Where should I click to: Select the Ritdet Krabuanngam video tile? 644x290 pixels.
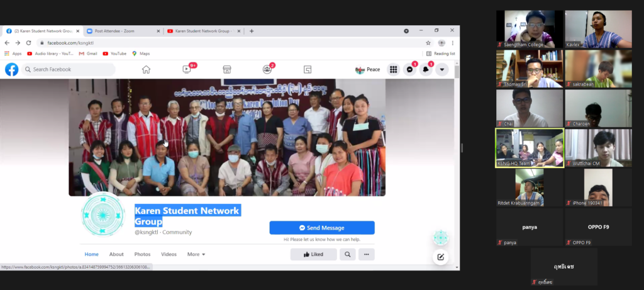[530, 187]
